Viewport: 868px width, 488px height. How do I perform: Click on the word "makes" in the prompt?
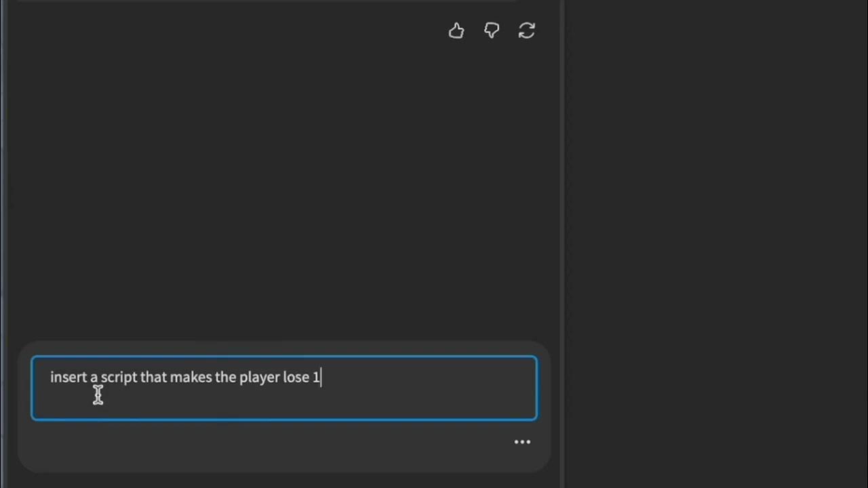(x=191, y=377)
